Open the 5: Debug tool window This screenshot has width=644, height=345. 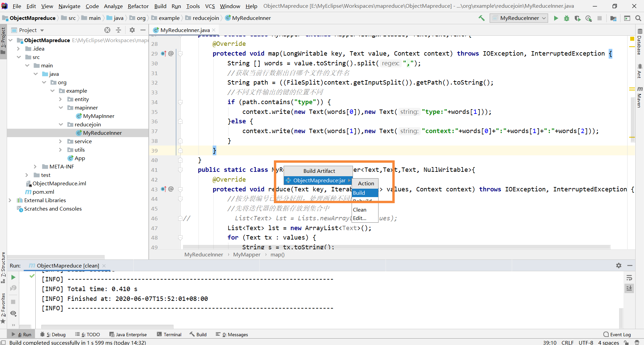click(53, 335)
